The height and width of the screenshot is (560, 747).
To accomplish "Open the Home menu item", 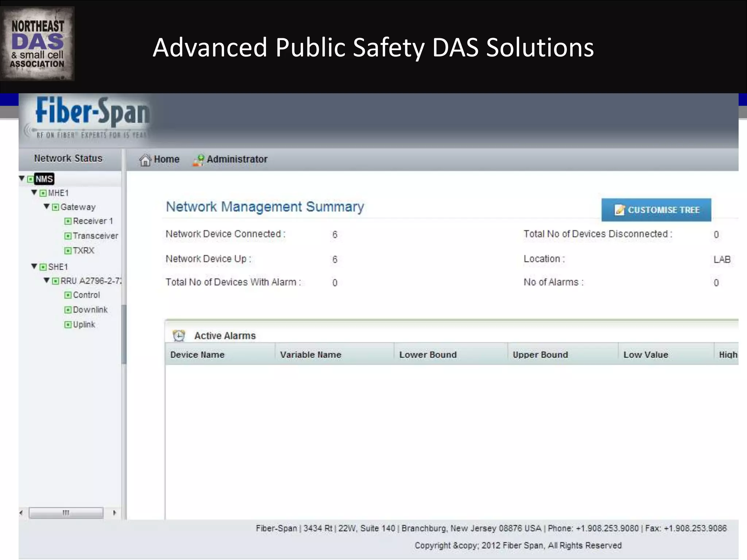I will tap(159, 159).
